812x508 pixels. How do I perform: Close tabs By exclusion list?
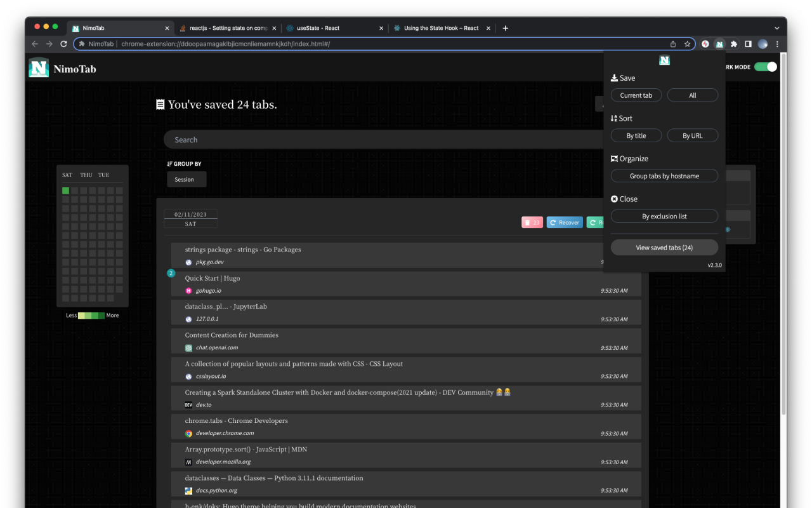click(664, 216)
